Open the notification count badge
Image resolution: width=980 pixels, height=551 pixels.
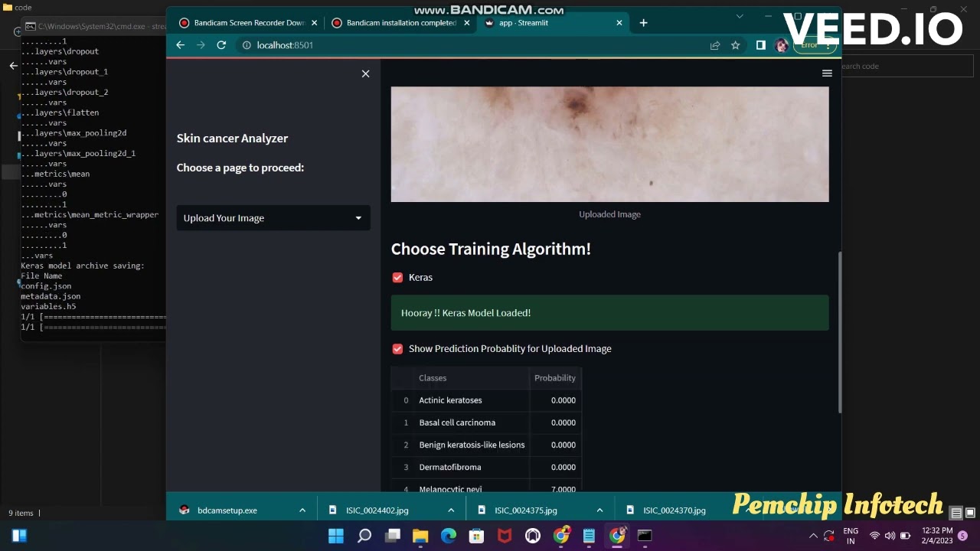(962, 536)
